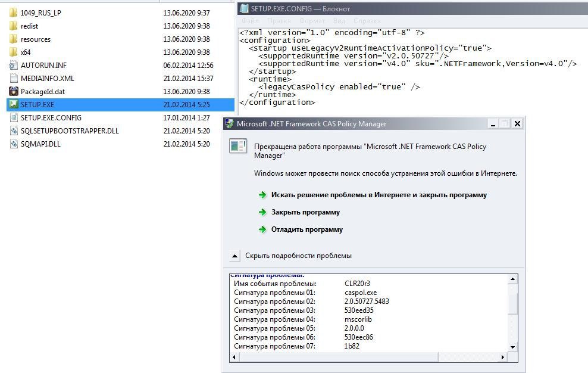The height and width of the screenshot is (373, 588).
Task: Open the Правка menu in Notepad
Action: [x=279, y=21]
